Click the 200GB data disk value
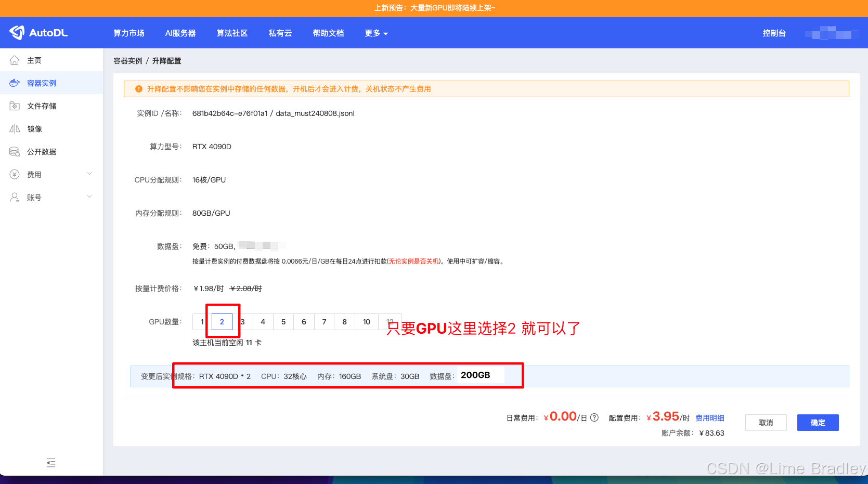Viewport: 868px width, 484px height. [475, 375]
